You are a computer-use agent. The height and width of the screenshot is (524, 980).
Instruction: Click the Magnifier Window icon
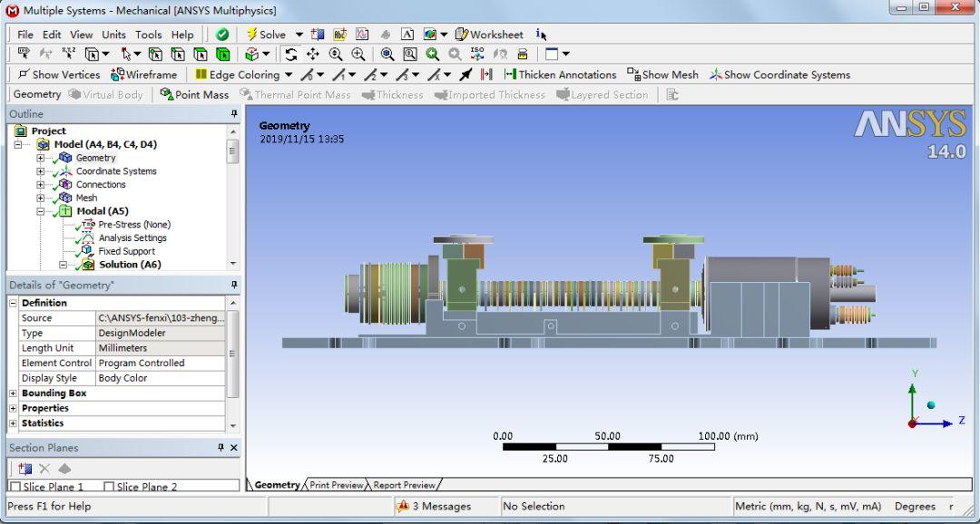(410, 53)
